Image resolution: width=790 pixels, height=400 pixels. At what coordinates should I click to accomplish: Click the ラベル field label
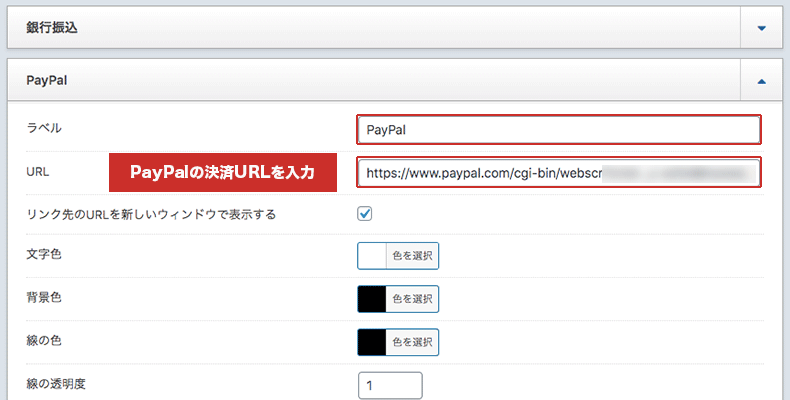pos(44,128)
